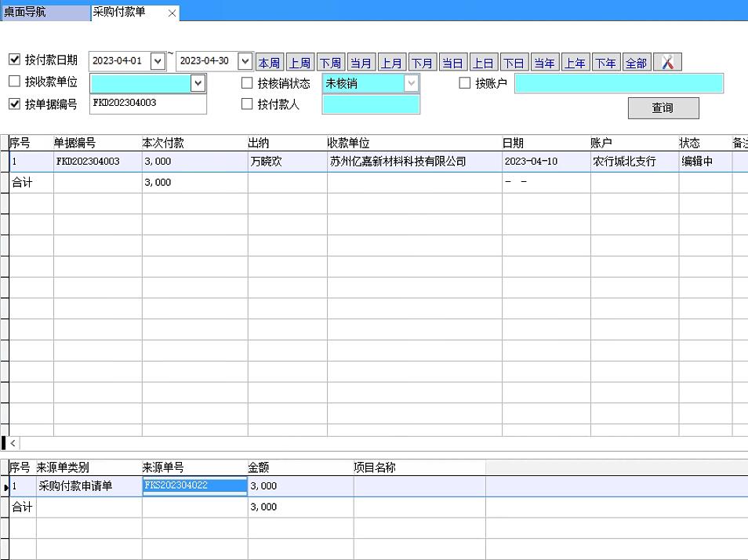The height and width of the screenshot is (560, 748).
Task: Open the start date 2023-04-01 dropdown
Action: click(158, 61)
